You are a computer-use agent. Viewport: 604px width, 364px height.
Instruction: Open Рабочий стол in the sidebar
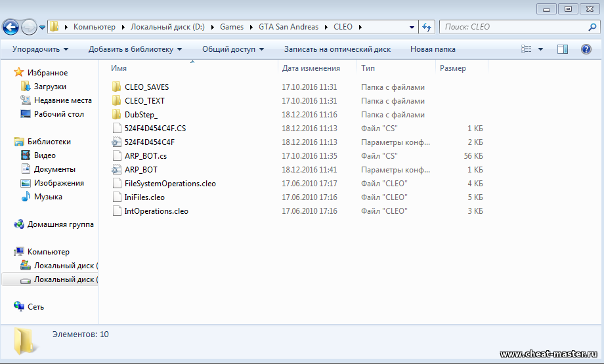(x=59, y=114)
